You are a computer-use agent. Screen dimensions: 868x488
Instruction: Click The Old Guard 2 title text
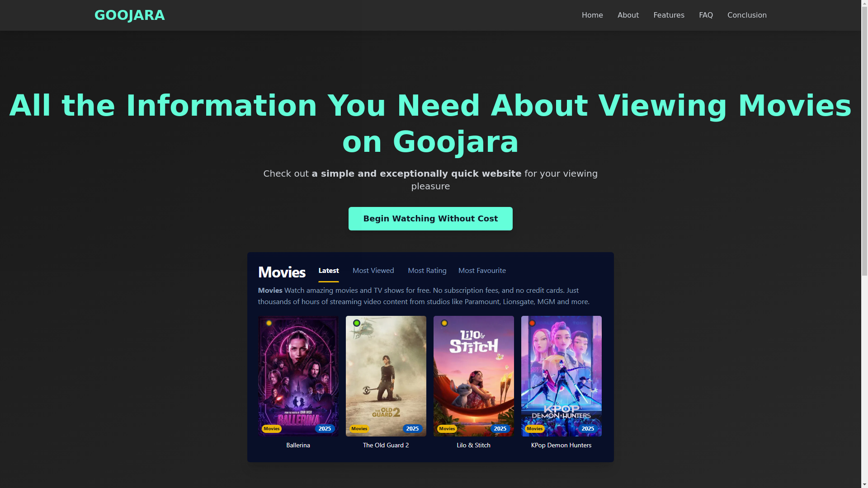coord(386,446)
